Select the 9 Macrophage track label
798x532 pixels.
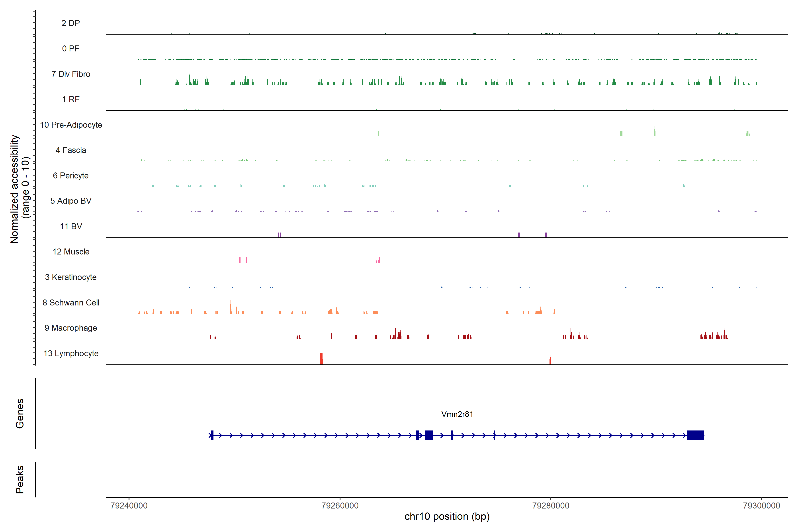pos(70,328)
